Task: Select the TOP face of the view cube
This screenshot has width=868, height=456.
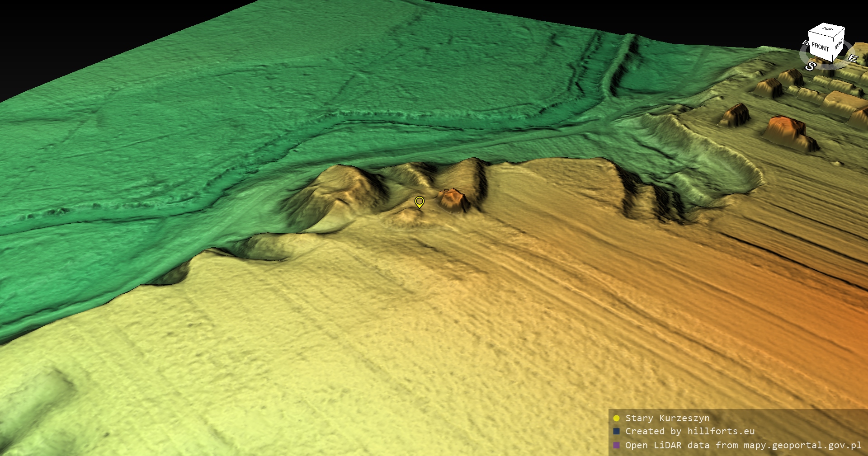Action: click(x=827, y=29)
